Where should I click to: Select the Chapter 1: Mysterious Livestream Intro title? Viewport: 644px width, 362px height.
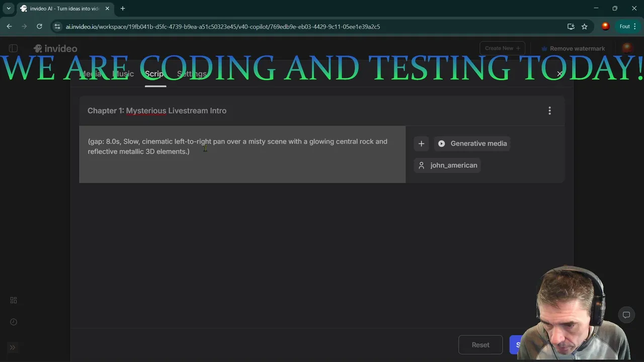click(157, 111)
